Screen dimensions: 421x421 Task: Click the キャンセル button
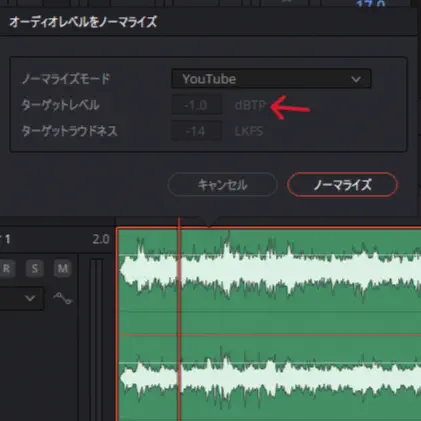point(222,184)
